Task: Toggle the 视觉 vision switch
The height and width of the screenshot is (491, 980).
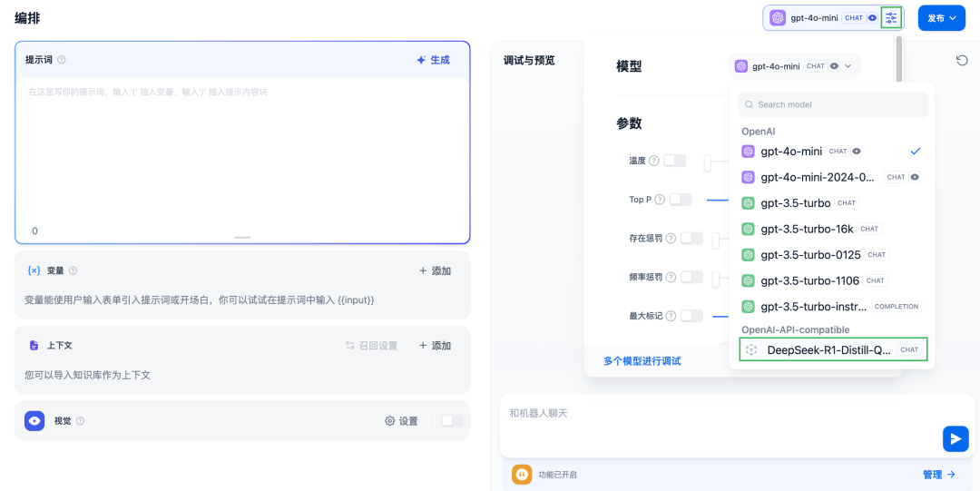Action: pos(453,421)
